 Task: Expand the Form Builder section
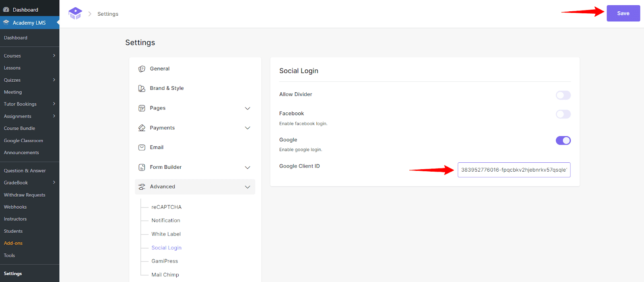pos(248,168)
